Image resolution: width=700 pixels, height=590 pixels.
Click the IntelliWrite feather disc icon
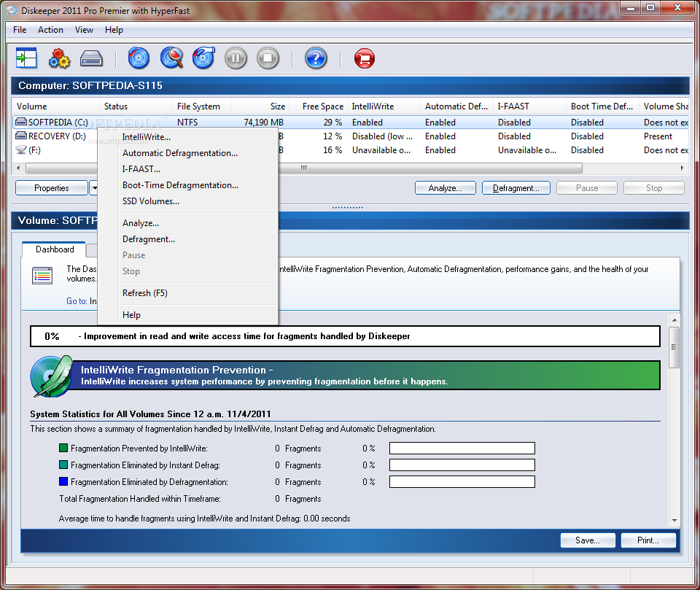click(x=51, y=376)
